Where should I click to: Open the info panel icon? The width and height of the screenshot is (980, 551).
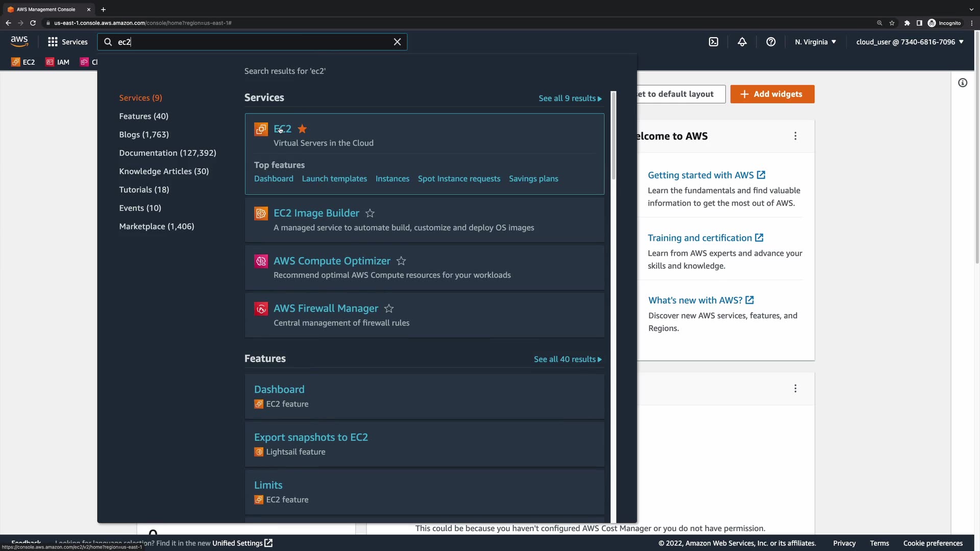pyautogui.click(x=962, y=83)
